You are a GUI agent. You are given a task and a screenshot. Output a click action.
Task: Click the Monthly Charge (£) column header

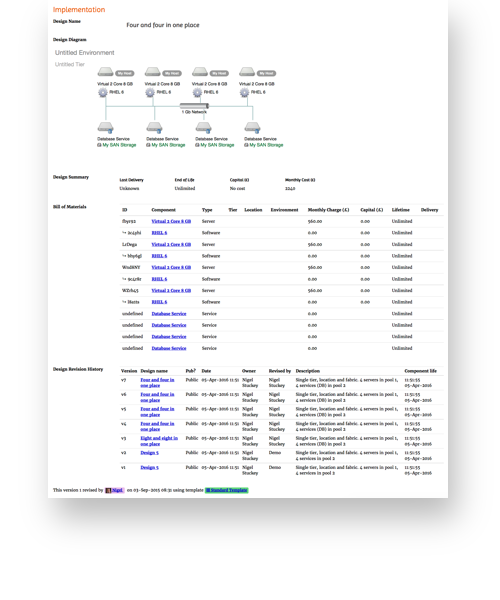[x=329, y=210]
